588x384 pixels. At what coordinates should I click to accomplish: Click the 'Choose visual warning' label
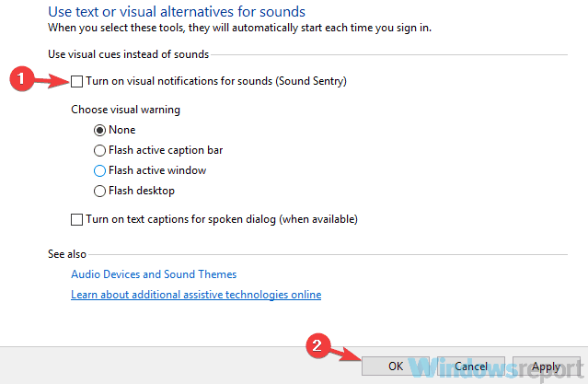[x=125, y=110]
